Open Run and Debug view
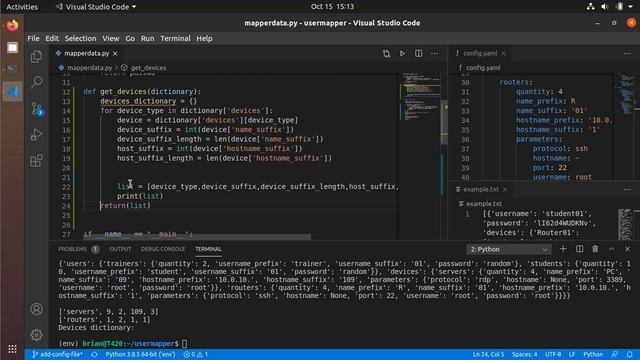Image resolution: width=640 pixels, height=360 pixels. 36,134
